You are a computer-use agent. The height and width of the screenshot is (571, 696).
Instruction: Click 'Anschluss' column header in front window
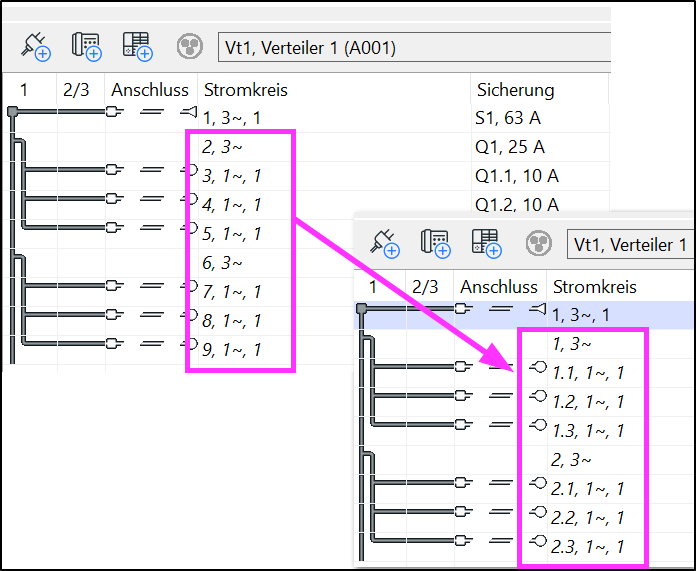(x=498, y=287)
